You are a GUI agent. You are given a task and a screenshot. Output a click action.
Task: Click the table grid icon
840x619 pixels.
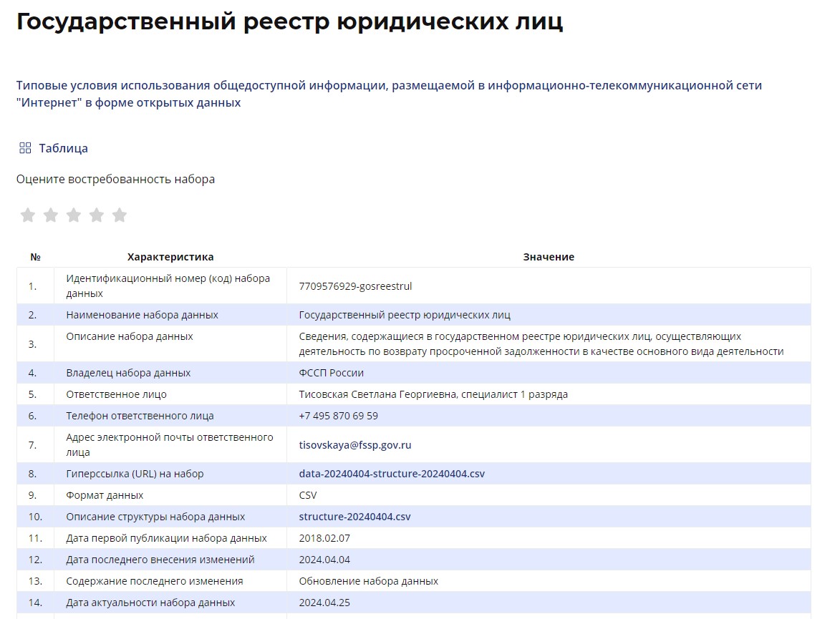(x=25, y=148)
